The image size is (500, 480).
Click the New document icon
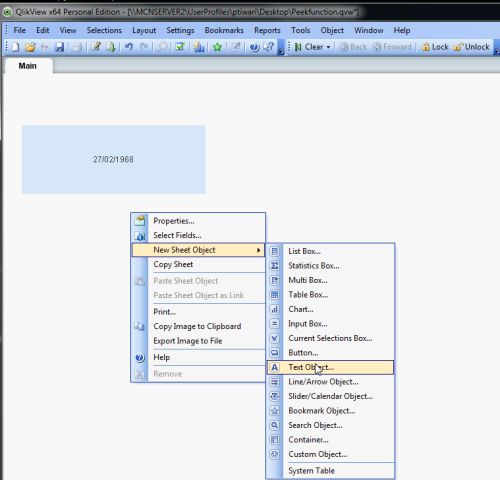tap(15, 47)
